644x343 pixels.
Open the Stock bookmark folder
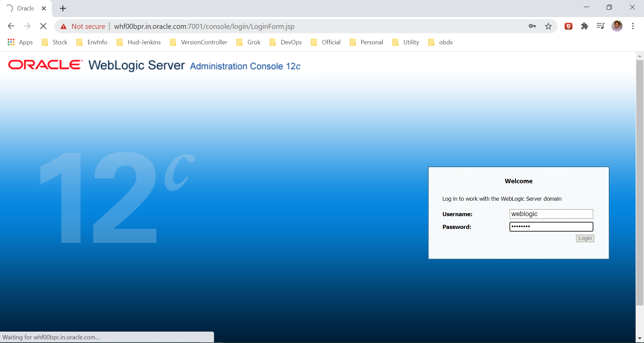tap(55, 42)
